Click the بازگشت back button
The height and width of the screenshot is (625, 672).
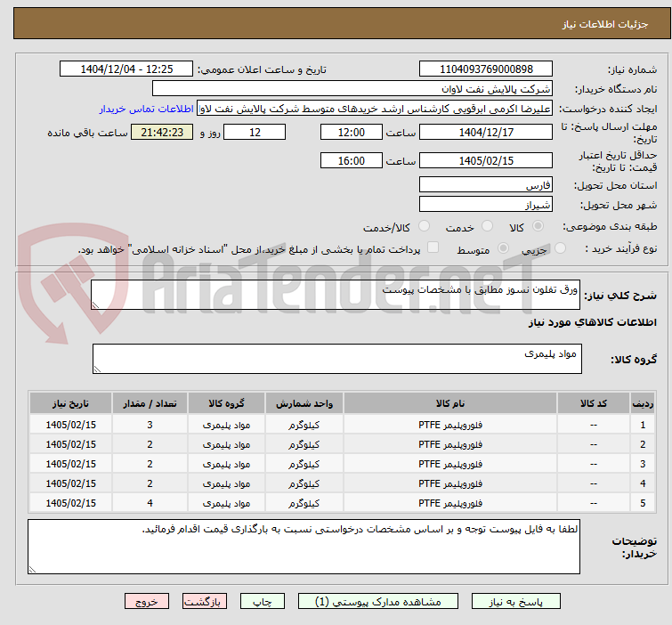[x=204, y=602]
